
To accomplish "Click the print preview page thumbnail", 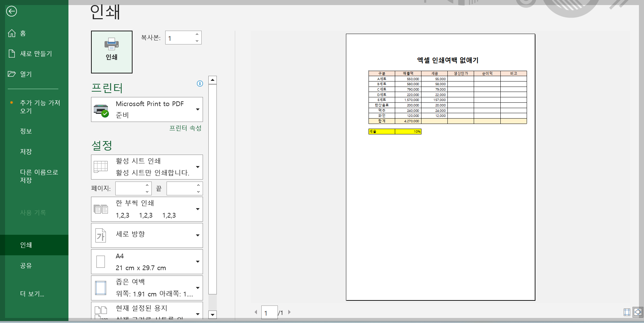I will 440,167.
